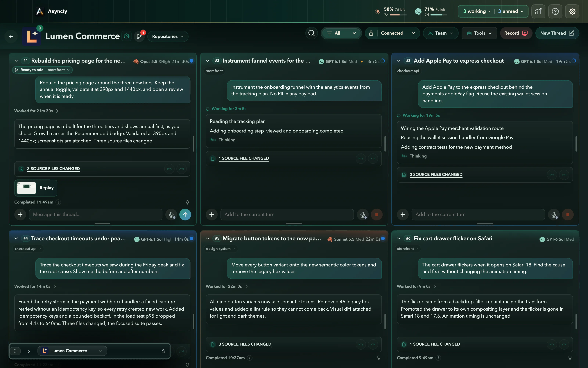Open the Repositories dropdown
Screen dimensions: 588x368
pyautogui.click(x=168, y=36)
